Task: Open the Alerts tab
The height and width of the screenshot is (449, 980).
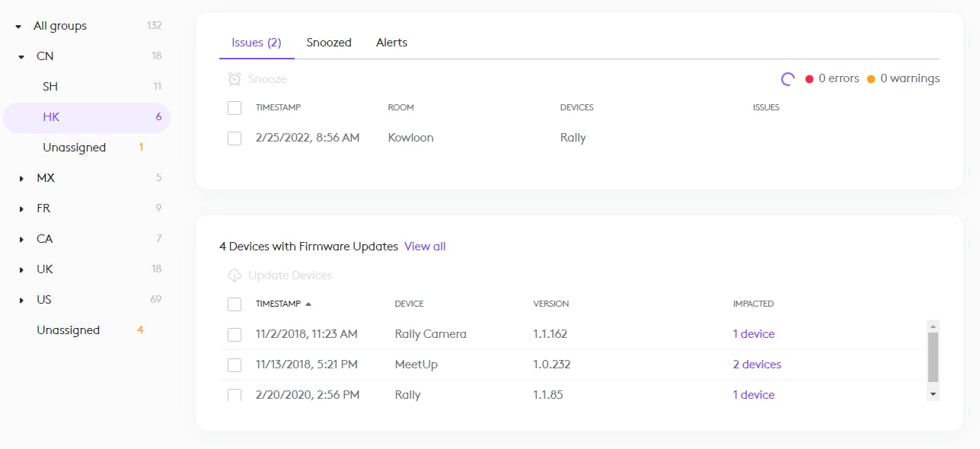Action: pyautogui.click(x=391, y=43)
